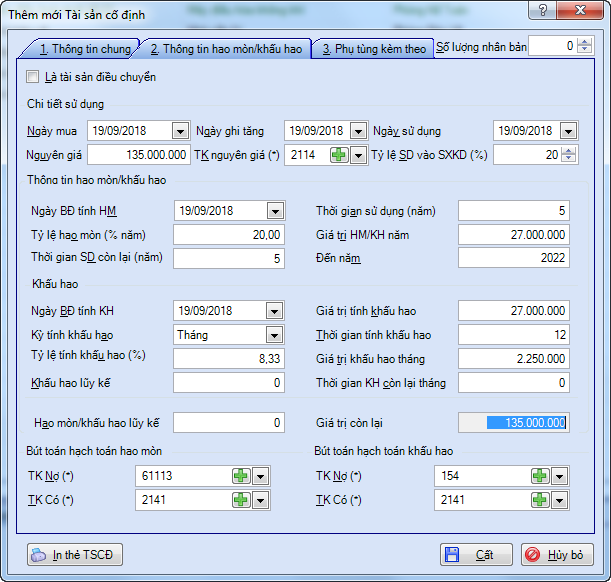The image size is (611, 582).
Task: Expand Kỳ tính khấu hao Tháng dropdown
Action: [x=274, y=335]
